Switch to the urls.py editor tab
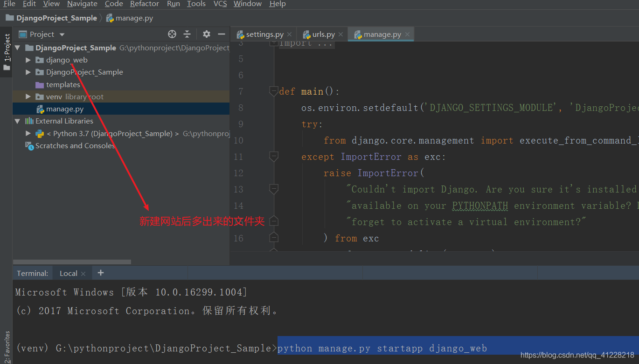639x364 pixels. [x=323, y=34]
